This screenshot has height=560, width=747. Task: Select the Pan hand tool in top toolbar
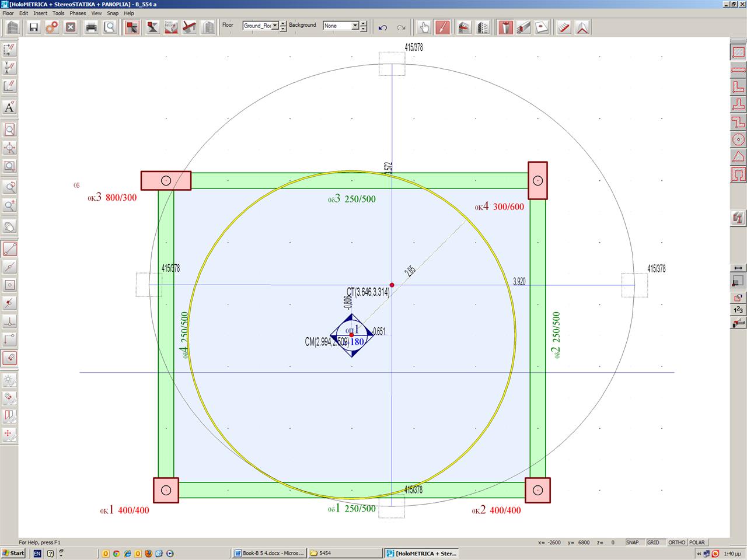point(424,27)
